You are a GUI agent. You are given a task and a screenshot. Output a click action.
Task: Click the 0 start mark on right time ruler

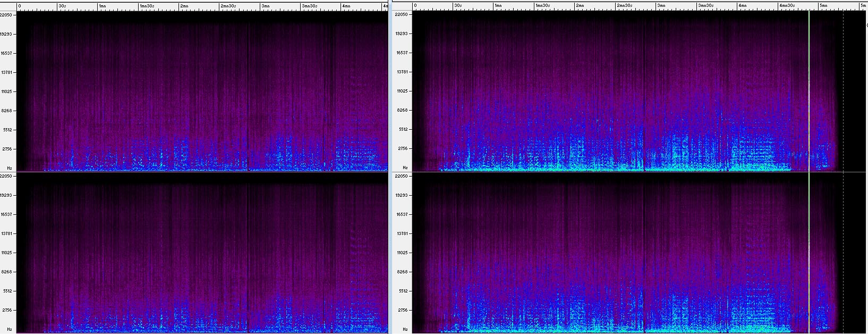pos(415,6)
